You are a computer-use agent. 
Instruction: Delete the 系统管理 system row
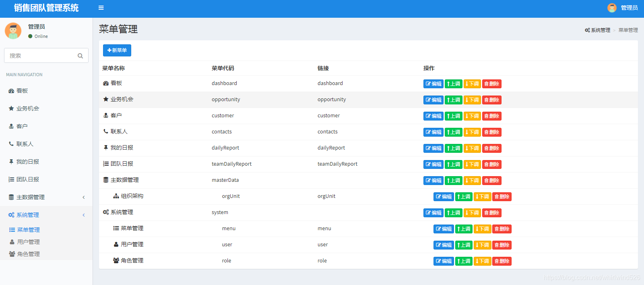(492, 213)
